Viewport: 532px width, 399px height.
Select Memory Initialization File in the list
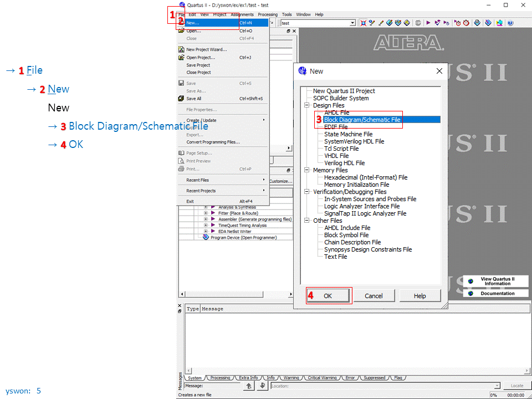pos(356,185)
